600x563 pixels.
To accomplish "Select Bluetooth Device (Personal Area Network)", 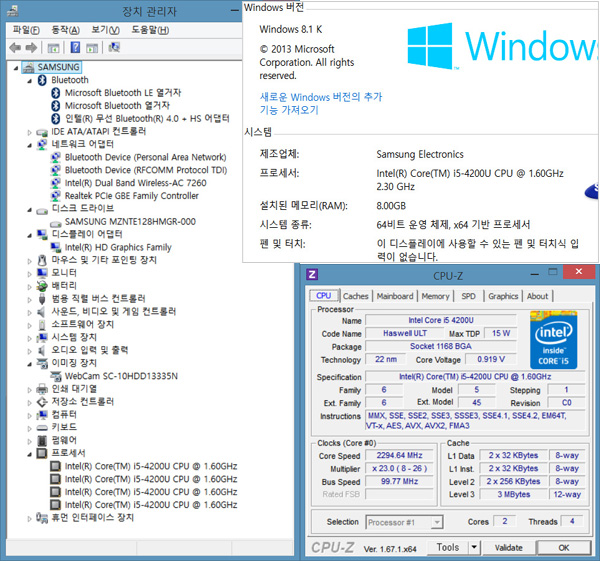I will pos(145,157).
